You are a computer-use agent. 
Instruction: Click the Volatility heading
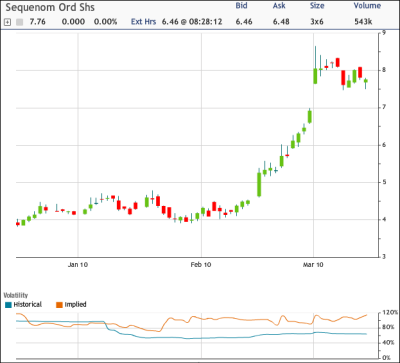pyautogui.click(x=16, y=296)
